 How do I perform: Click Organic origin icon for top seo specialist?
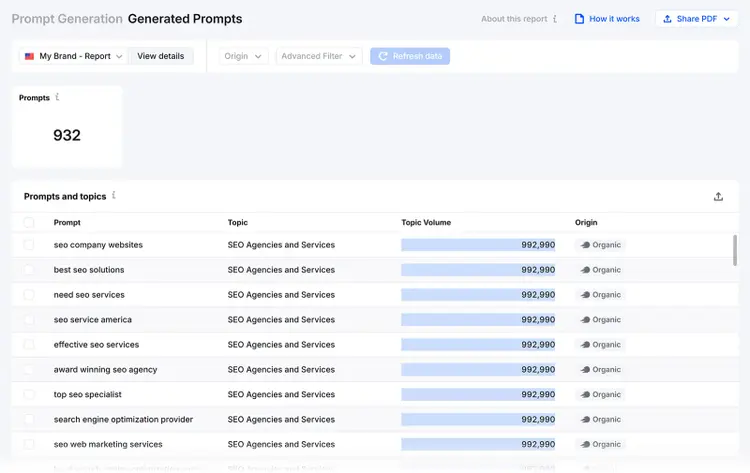pyautogui.click(x=585, y=394)
